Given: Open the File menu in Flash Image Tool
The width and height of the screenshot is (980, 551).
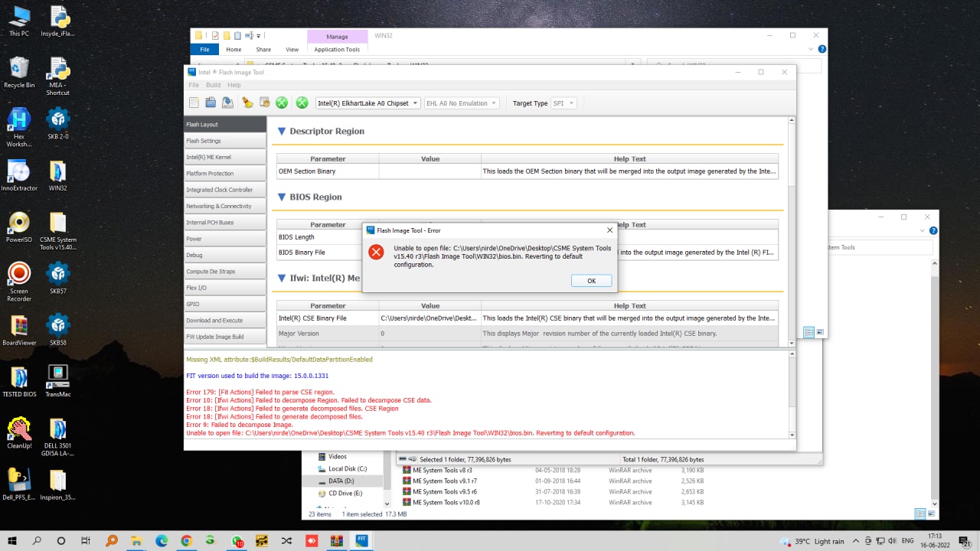Looking at the screenshot, I should [x=194, y=85].
